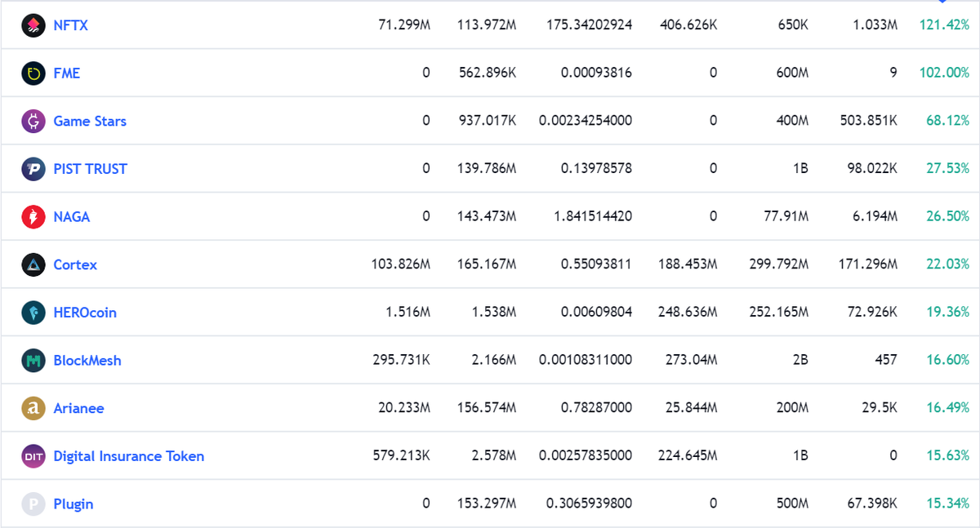Select the 22.03% change for Cortex
Image resolution: width=980 pixels, height=528 pixels.
pyautogui.click(x=948, y=264)
